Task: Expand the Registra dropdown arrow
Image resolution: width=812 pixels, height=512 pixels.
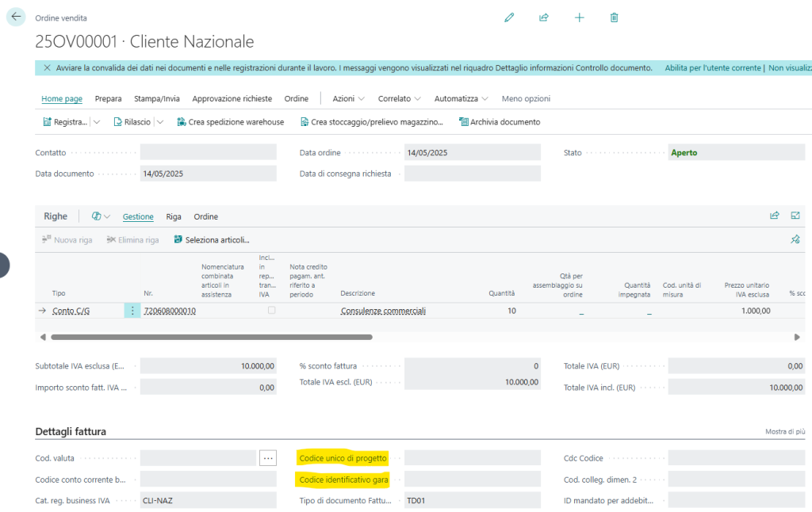Action: tap(97, 122)
